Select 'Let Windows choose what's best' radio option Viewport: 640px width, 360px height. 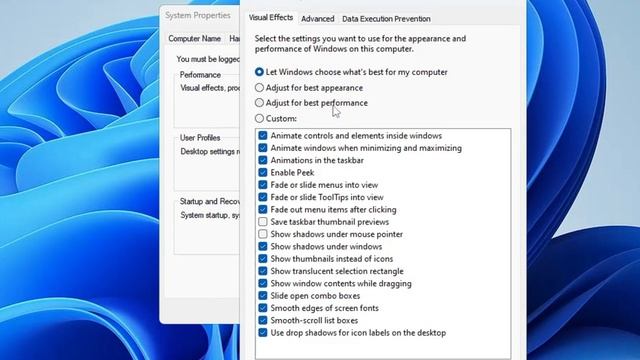pyautogui.click(x=259, y=72)
